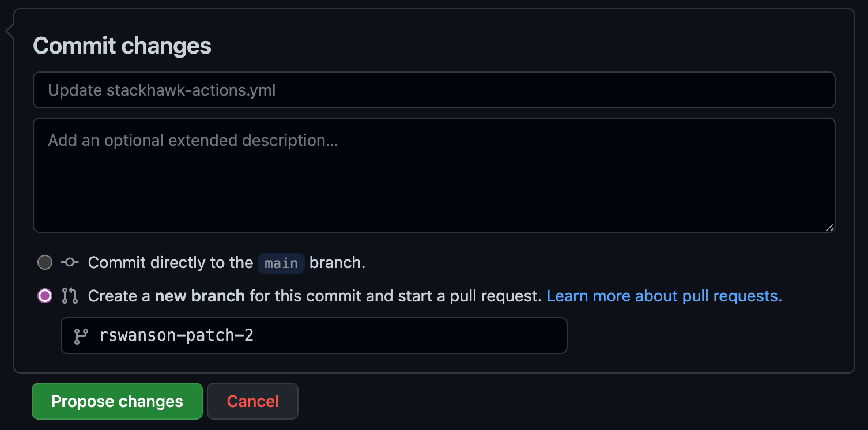Select create a new branch for this commit

pyautogui.click(x=44, y=296)
